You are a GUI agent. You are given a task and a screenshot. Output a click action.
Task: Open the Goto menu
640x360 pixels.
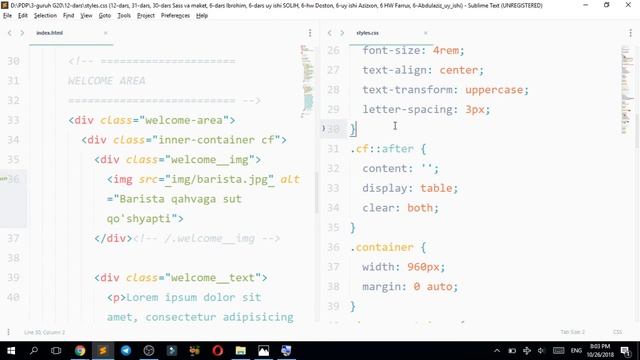tap(105, 16)
